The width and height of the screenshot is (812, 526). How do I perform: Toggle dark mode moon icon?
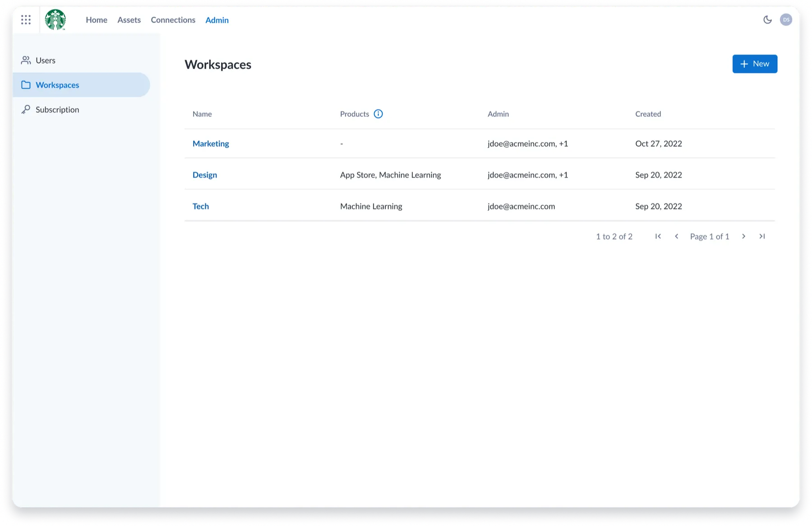pyautogui.click(x=767, y=20)
